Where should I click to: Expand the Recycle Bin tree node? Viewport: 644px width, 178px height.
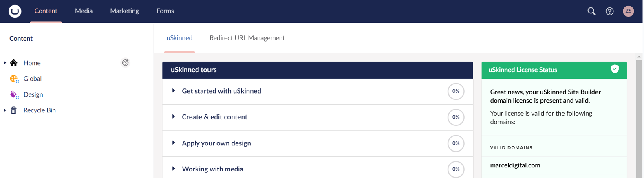5,110
